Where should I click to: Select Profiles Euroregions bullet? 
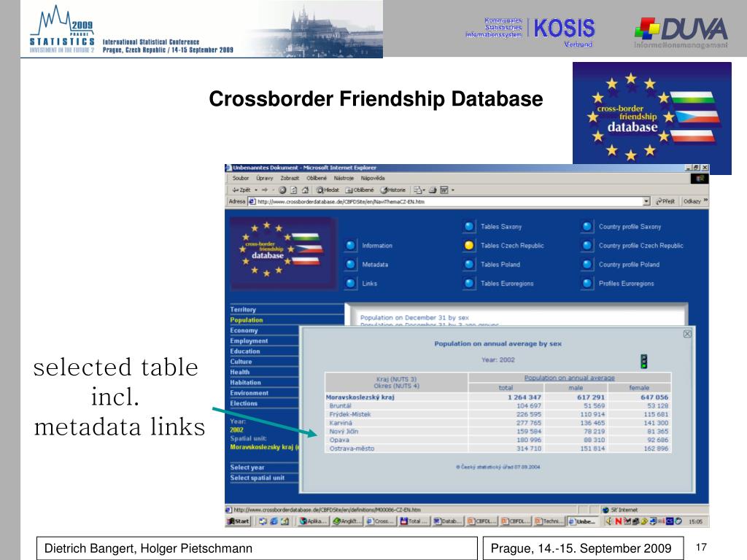pyautogui.click(x=587, y=284)
